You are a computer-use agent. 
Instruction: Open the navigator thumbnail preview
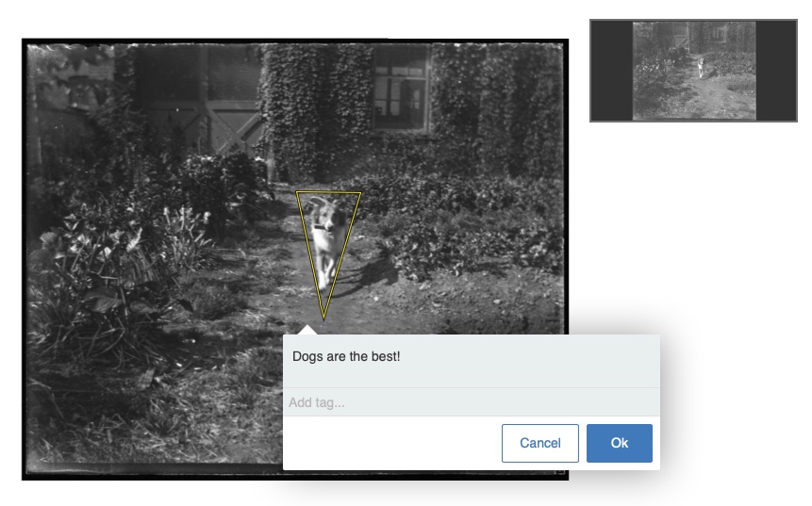(693, 71)
